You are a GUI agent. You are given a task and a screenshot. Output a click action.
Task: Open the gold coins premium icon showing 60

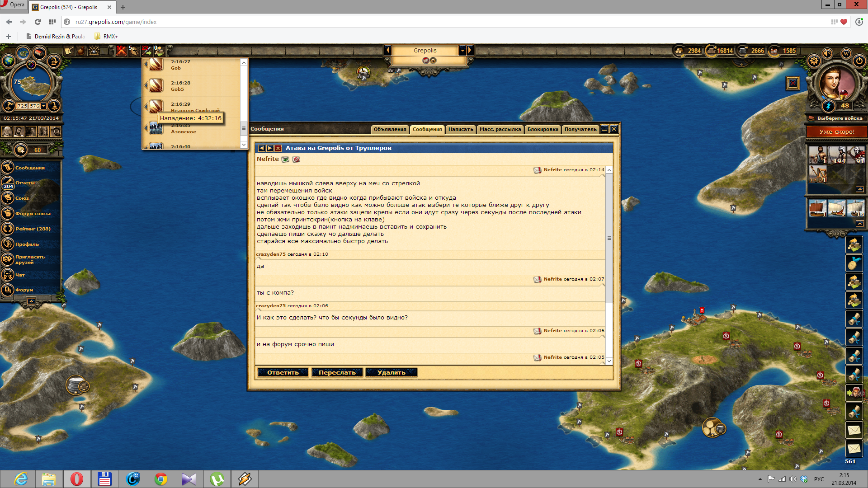(21, 150)
